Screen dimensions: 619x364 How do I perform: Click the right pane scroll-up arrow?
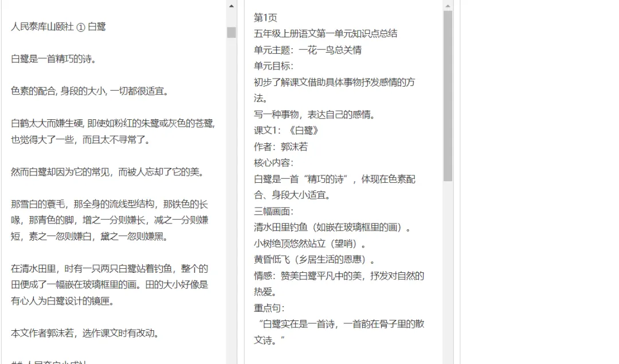[x=448, y=6]
